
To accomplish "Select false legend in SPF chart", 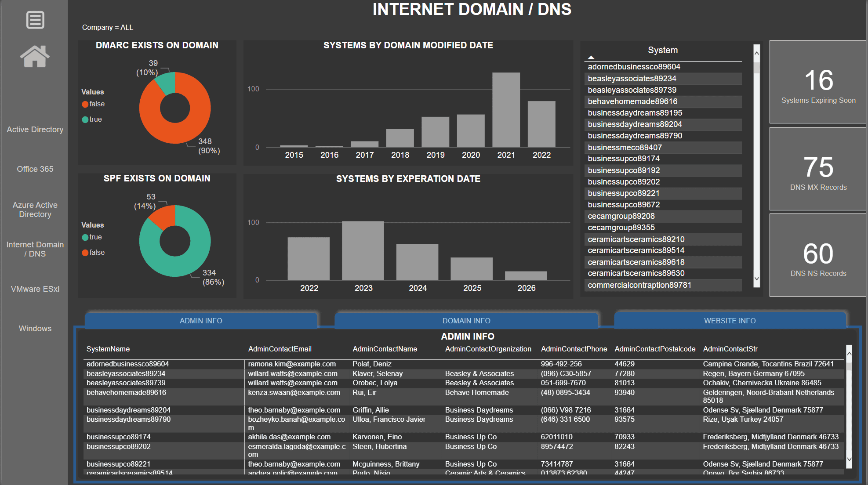I will (93, 253).
